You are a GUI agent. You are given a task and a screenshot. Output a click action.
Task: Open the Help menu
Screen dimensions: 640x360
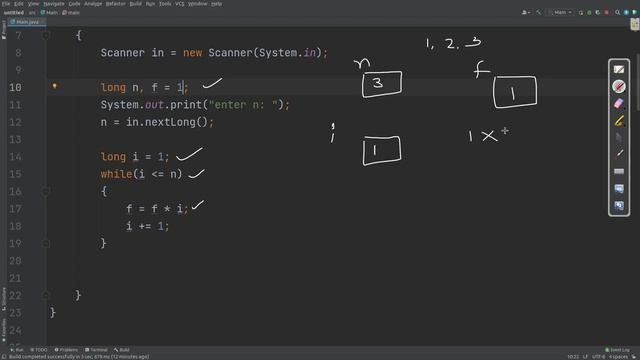point(216,4)
